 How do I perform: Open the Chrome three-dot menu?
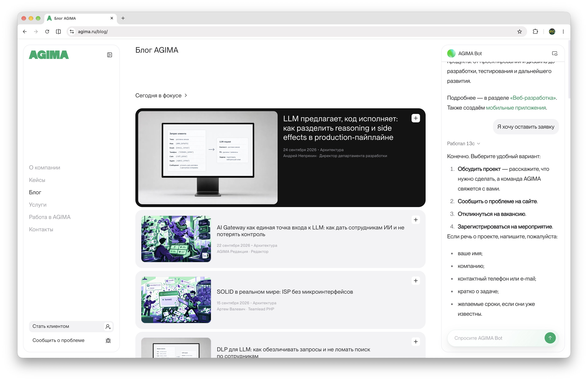(563, 32)
